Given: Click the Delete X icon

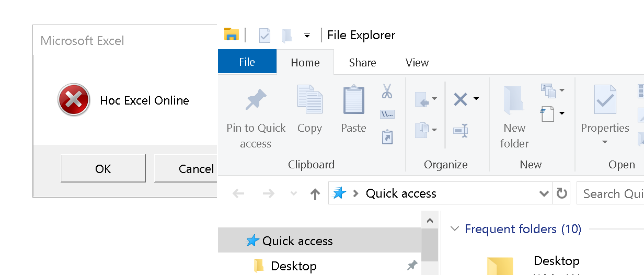Looking at the screenshot, I should tap(461, 99).
